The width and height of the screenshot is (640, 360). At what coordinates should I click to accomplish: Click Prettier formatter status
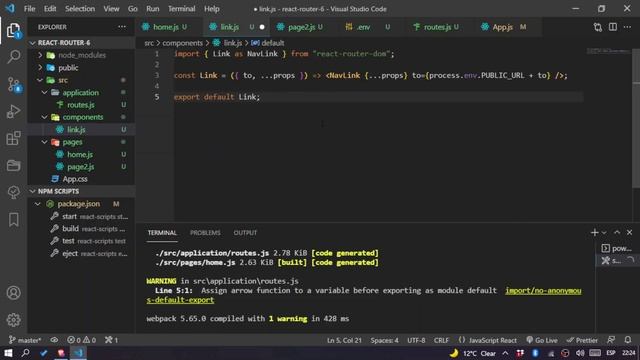582,340
